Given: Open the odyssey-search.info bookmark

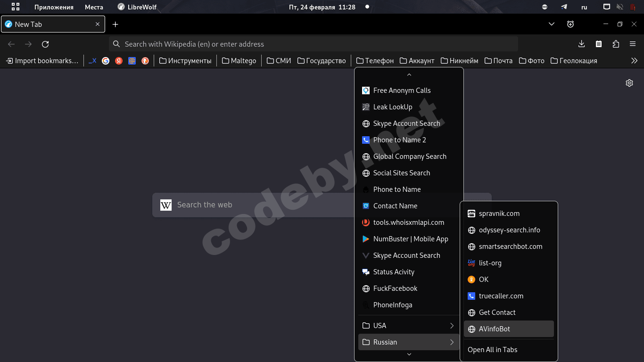Looking at the screenshot, I should click(509, 230).
